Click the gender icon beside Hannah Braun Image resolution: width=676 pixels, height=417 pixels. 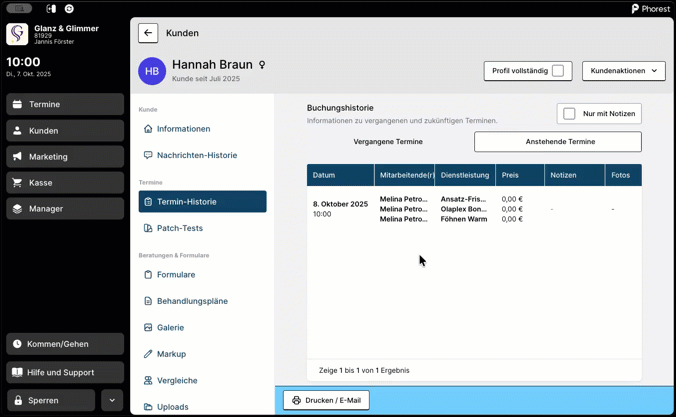tap(262, 65)
